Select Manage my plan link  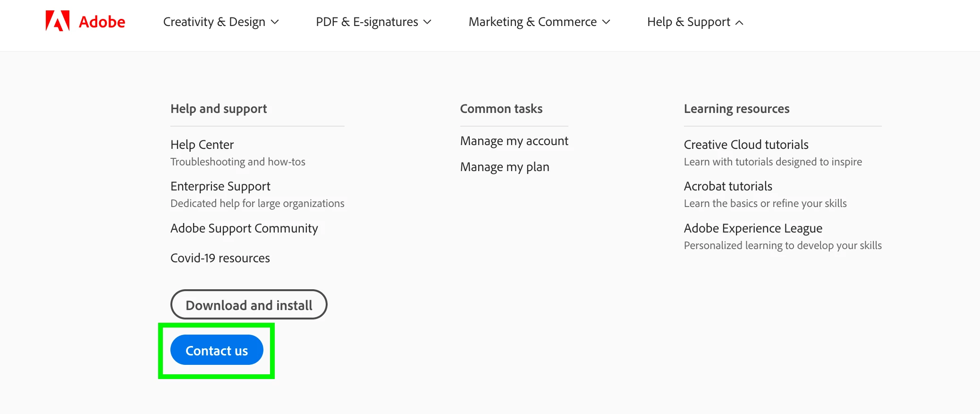point(505,167)
